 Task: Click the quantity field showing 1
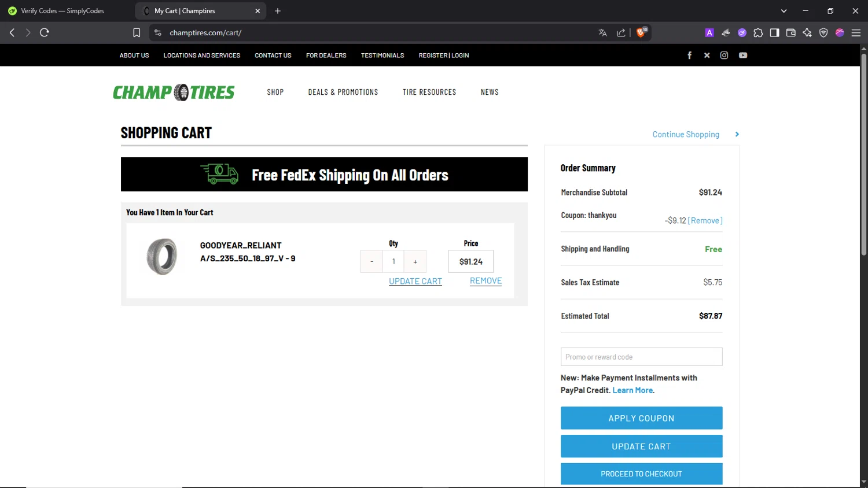(393, 261)
